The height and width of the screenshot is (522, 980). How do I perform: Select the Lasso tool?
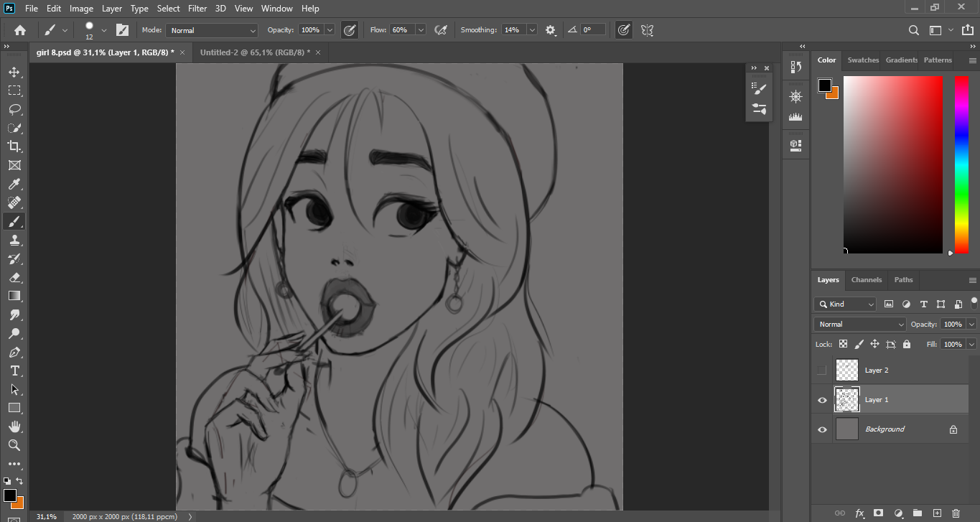click(x=14, y=109)
